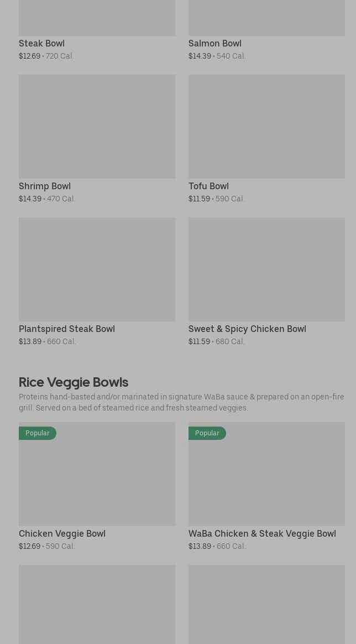The image size is (356, 644).
Task: Select the Chicken Veggie Bowl title
Action: pyautogui.click(x=62, y=533)
